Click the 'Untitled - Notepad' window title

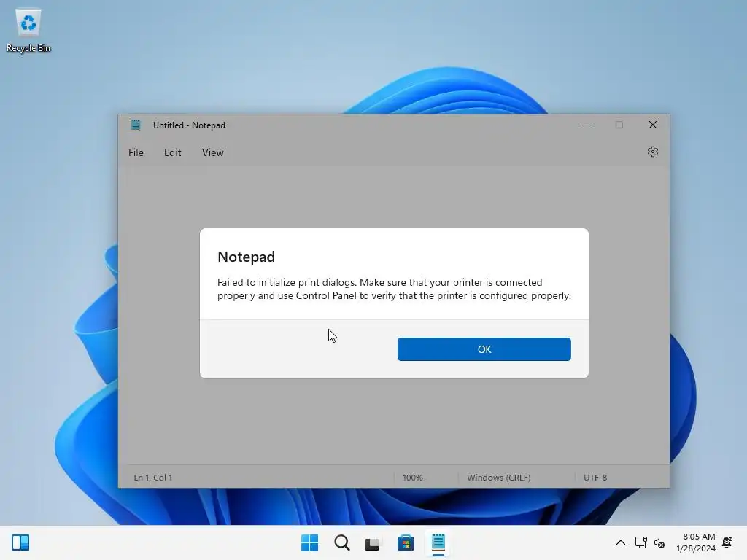tap(189, 125)
